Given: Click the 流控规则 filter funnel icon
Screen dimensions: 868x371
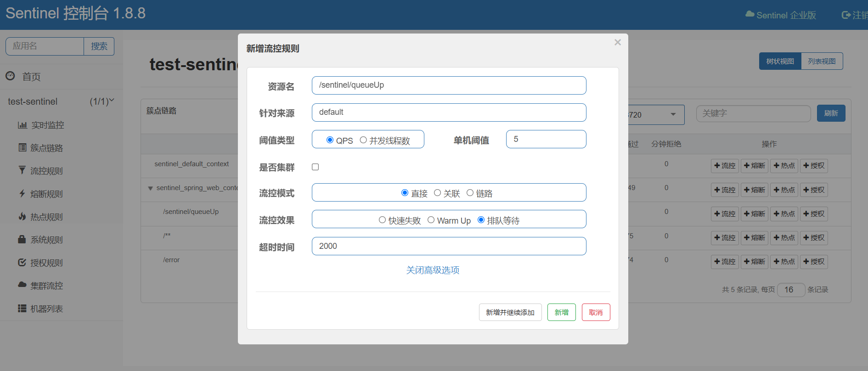Looking at the screenshot, I should pos(22,170).
